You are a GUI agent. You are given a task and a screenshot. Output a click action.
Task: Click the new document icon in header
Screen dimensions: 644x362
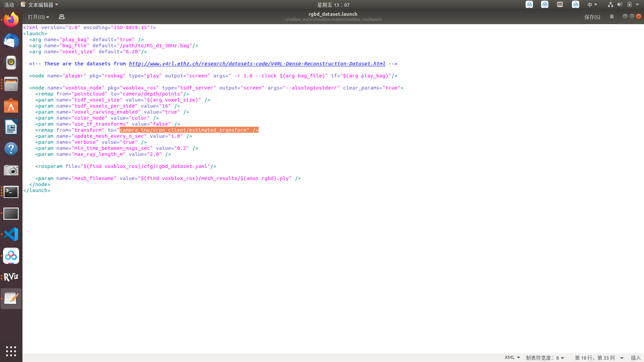coord(61,17)
